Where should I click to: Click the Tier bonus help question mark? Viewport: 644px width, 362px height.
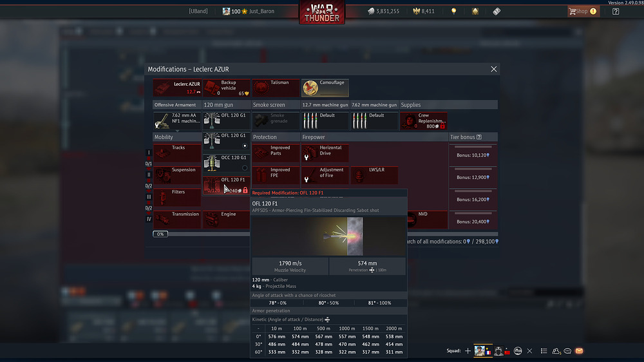click(x=478, y=137)
